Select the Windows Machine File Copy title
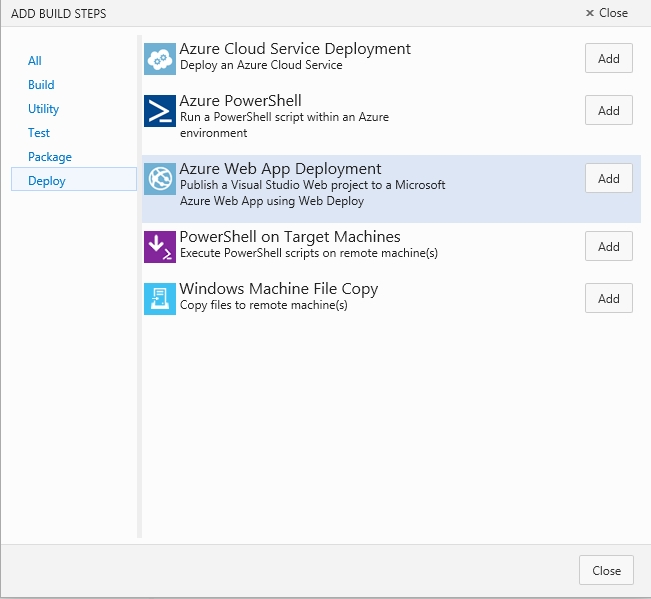Screen dimensions: 651x599 tap(279, 289)
